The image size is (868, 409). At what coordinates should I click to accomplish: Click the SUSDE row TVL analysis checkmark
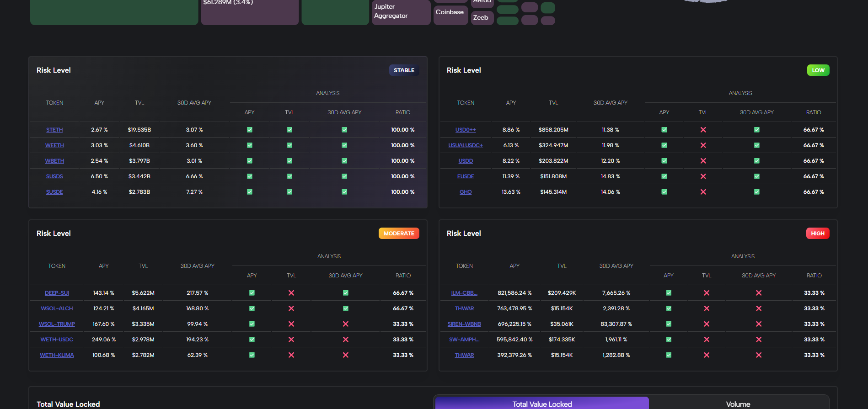pyautogui.click(x=289, y=192)
